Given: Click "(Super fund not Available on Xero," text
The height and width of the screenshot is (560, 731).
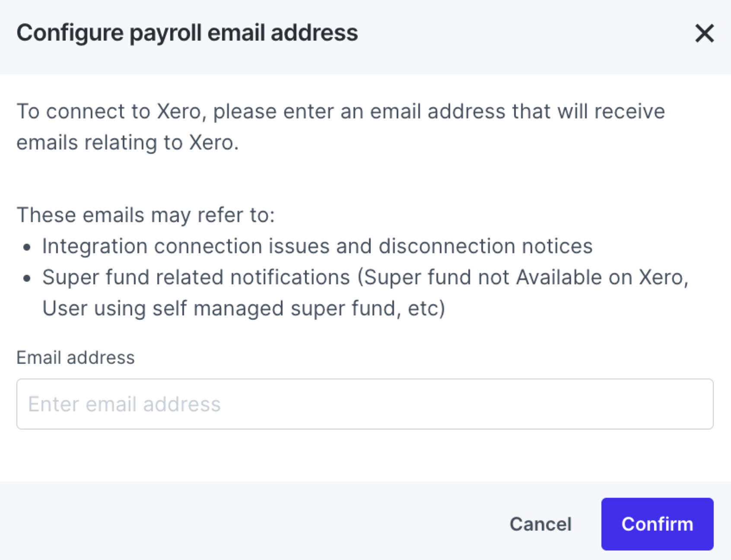Looking at the screenshot, I should (x=522, y=277).
